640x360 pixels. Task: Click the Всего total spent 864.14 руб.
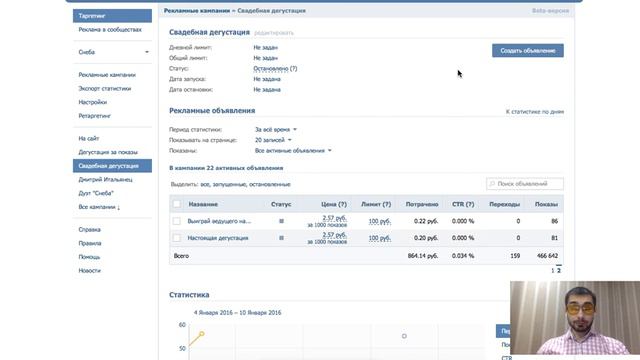click(423, 256)
